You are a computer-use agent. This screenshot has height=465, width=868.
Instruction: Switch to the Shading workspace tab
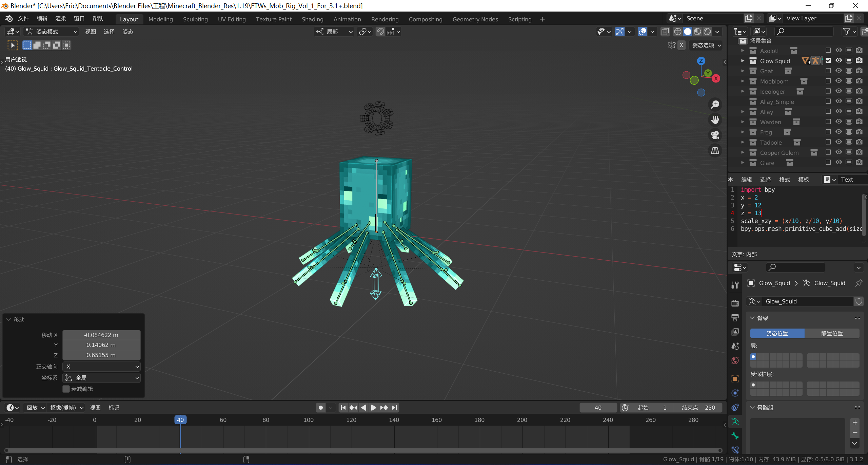tap(312, 19)
